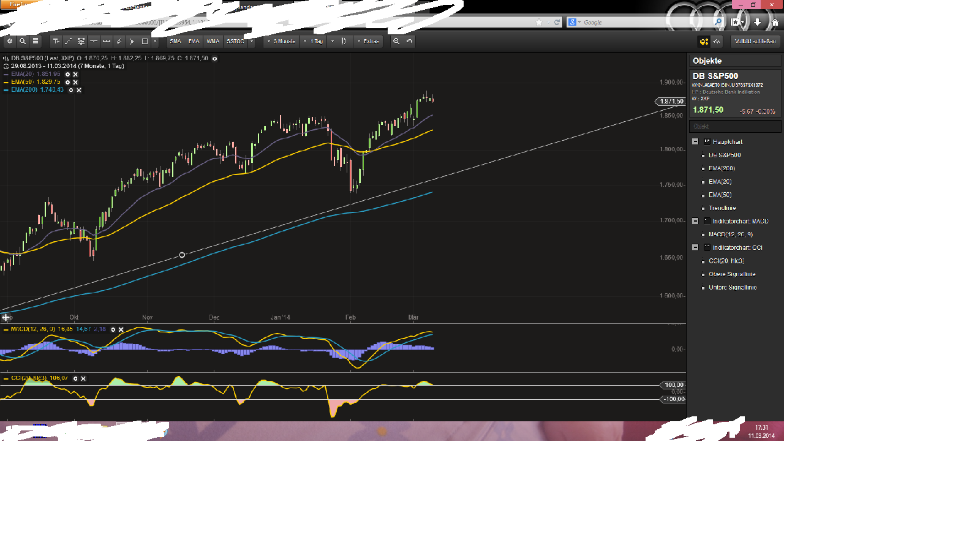
Task: Open settings for EMA(200)
Action: tap(71, 90)
